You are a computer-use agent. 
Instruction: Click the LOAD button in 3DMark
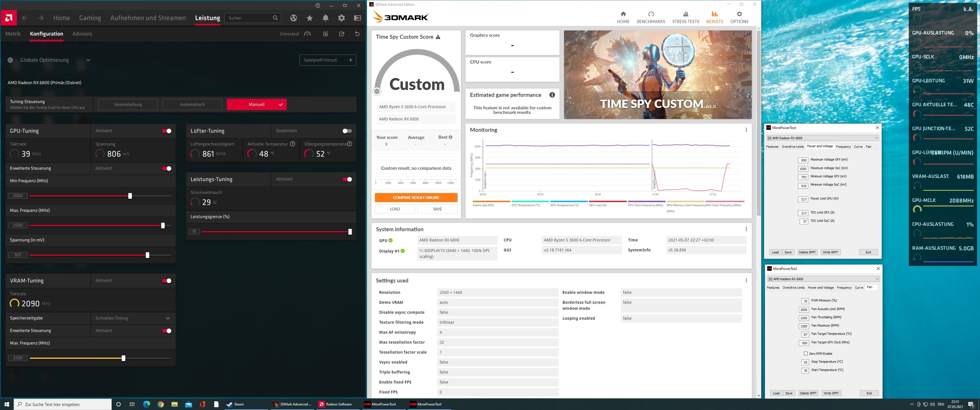pos(395,209)
